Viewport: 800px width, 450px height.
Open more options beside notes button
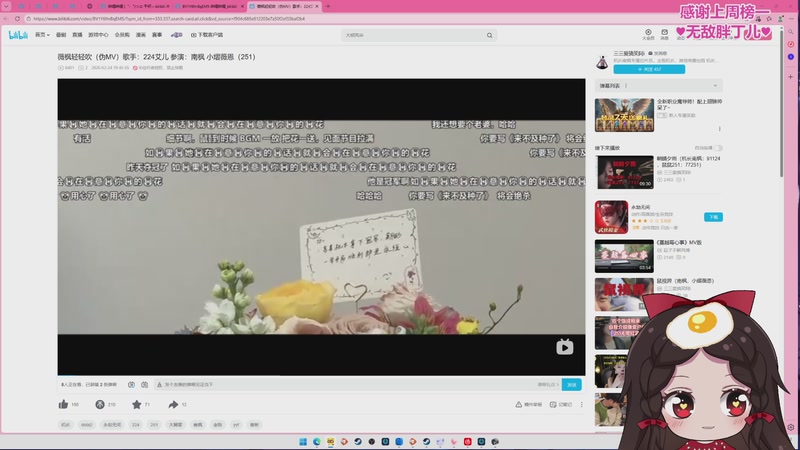pyautogui.click(x=581, y=405)
